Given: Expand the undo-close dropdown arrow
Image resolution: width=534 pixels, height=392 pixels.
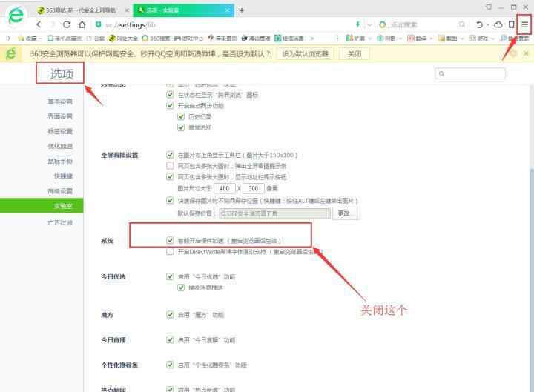Looking at the screenshot, I should point(488,25).
